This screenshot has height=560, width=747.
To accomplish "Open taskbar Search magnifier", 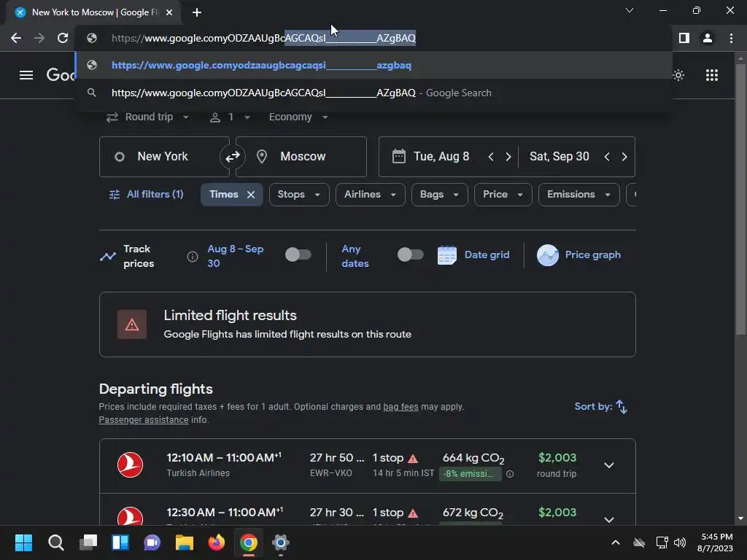I will coord(55,542).
